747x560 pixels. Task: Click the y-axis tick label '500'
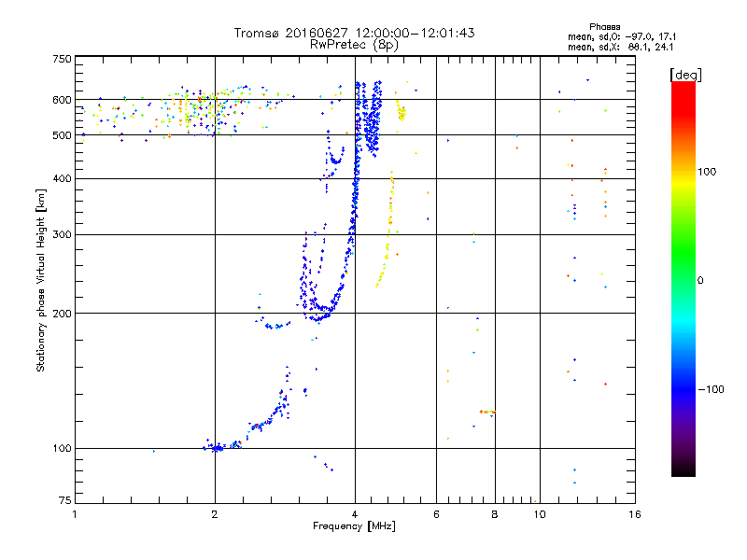[x=62, y=135]
